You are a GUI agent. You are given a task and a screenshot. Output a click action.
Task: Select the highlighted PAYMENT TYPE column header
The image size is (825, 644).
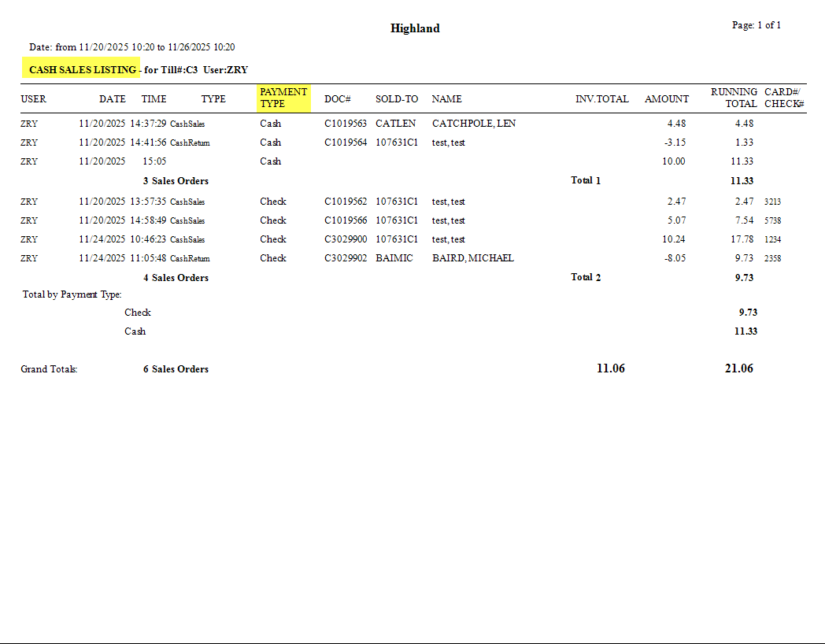tap(283, 98)
